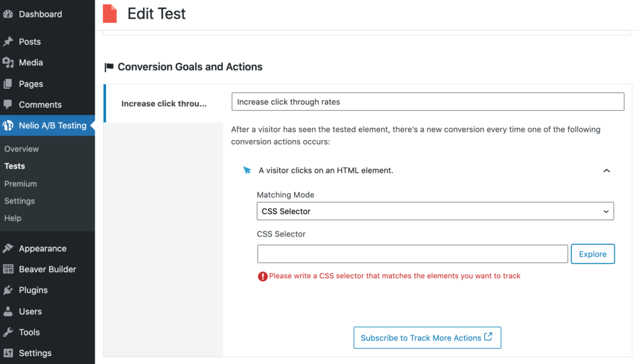Viewport: 638px width, 364px height.
Task: Open the Dashboard from the sidebar icon
Action: click(x=9, y=14)
